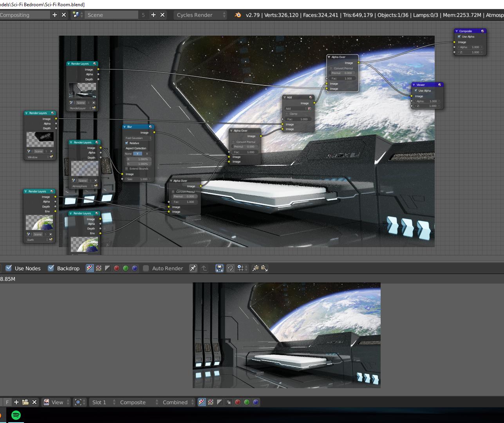Show color only in image editor
504x423 pixels.
[211, 402]
